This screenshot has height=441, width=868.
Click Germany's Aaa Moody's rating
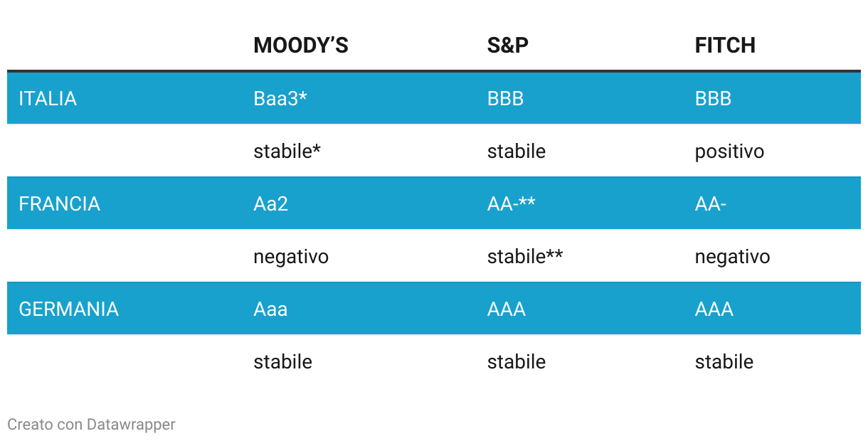pyautogui.click(x=270, y=309)
